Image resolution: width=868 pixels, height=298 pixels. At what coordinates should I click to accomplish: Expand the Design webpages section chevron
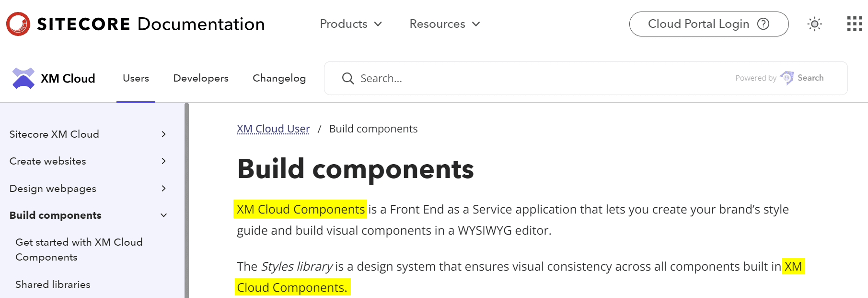pyautogui.click(x=164, y=189)
